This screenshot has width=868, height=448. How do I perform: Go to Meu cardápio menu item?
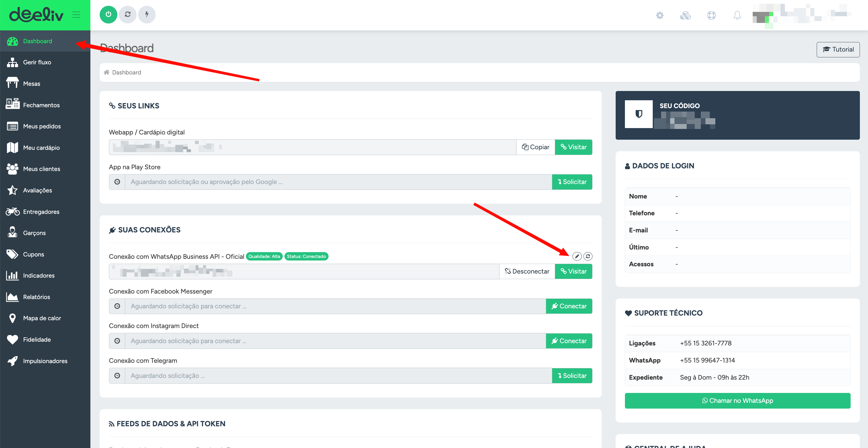pyautogui.click(x=41, y=148)
